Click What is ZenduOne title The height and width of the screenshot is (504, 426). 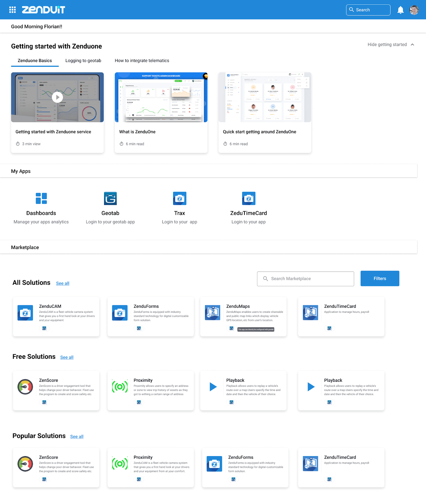(x=137, y=132)
